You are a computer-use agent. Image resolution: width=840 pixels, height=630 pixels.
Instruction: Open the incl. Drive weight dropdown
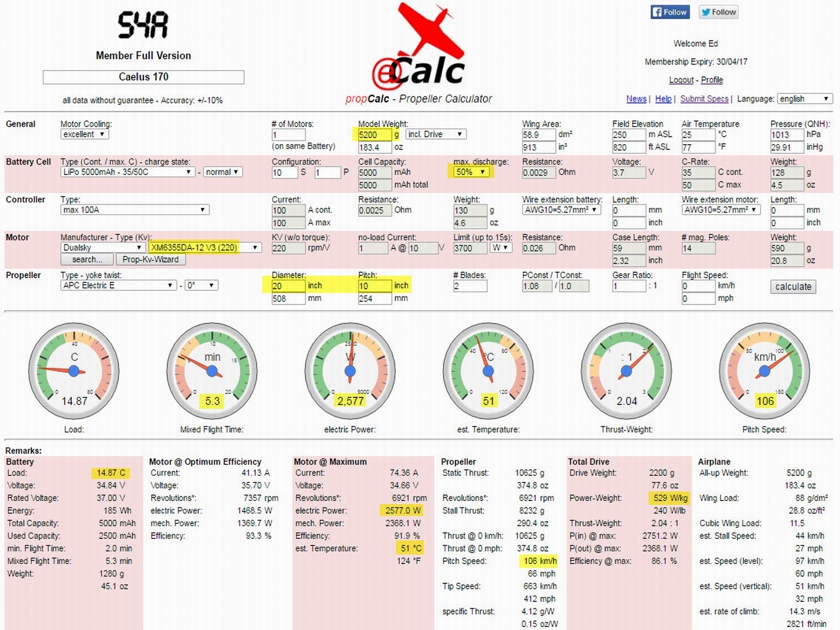point(436,134)
